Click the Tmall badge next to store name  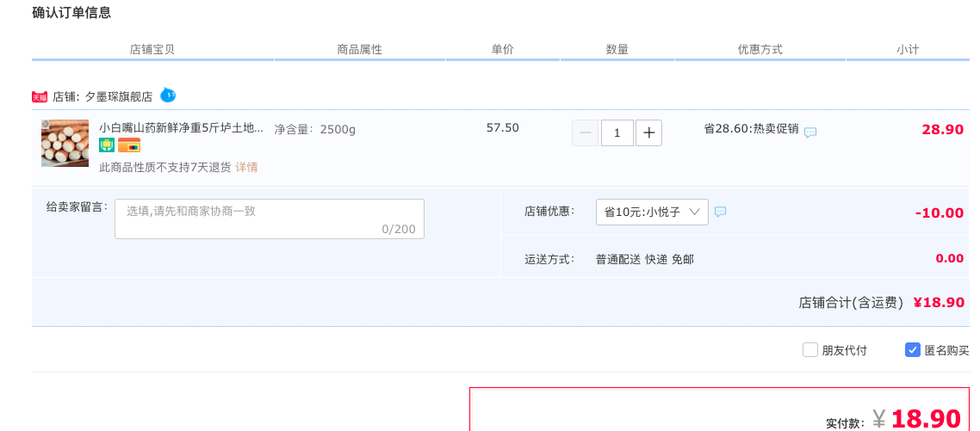tap(40, 97)
